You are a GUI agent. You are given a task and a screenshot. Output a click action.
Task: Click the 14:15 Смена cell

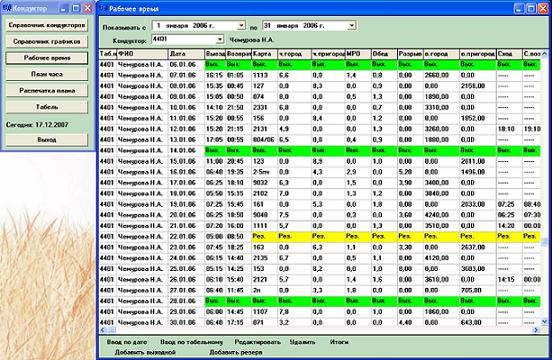pos(509,280)
